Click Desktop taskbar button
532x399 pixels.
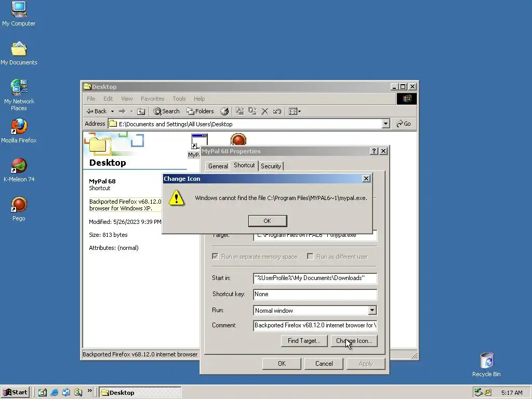[140, 393]
